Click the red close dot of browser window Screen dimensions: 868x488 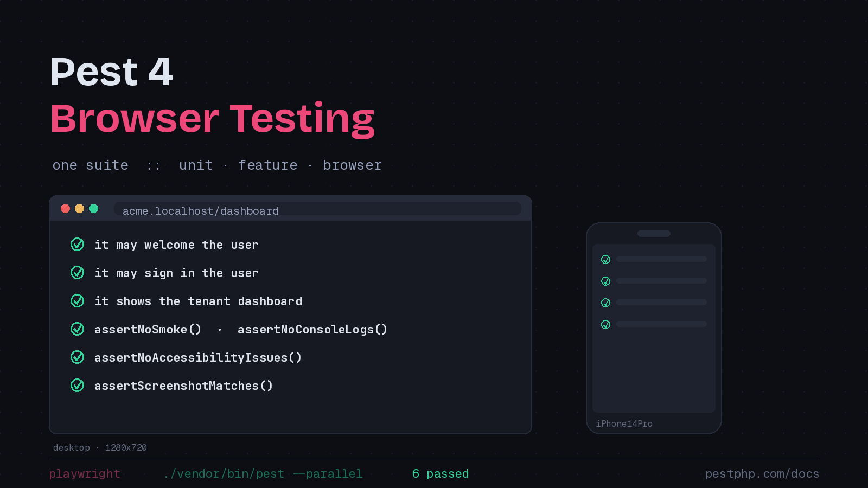pyautogui.click(x=65, y=209)
